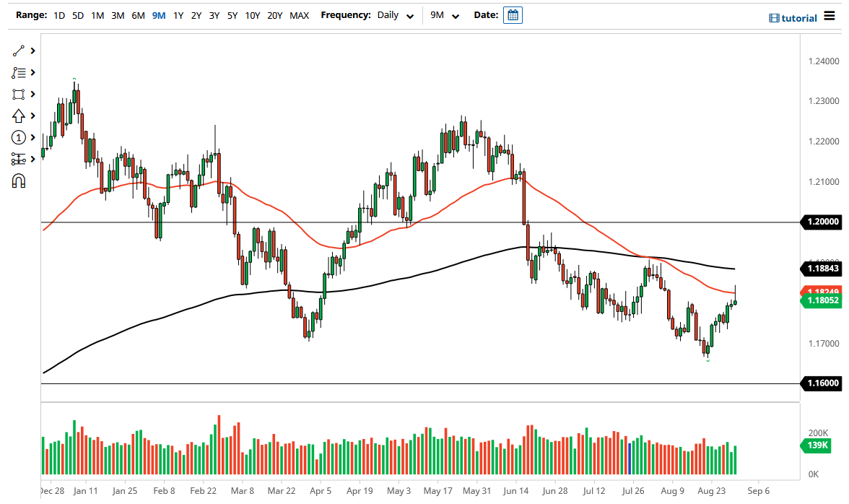Open the hamburger menu
This screenshot has width=849, height=504.
pos(830,16)
